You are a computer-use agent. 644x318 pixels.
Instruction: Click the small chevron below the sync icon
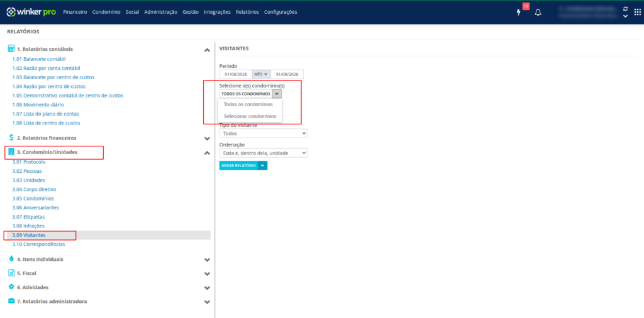(625, 16)
